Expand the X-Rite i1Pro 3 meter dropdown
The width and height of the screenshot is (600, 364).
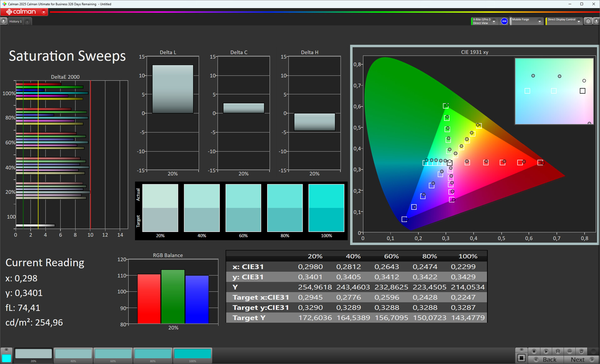click(x=494, y=21)
